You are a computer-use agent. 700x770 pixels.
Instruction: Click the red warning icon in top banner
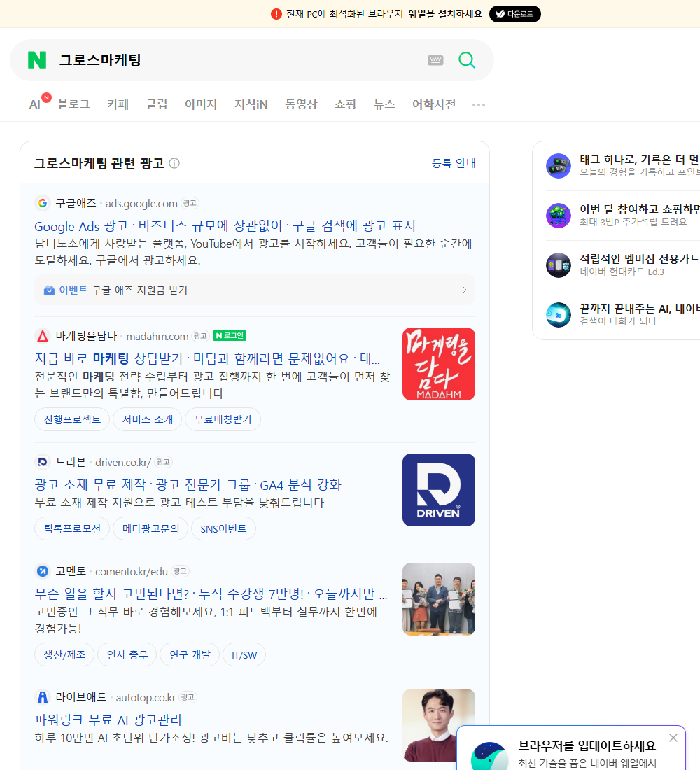[276, 14]
